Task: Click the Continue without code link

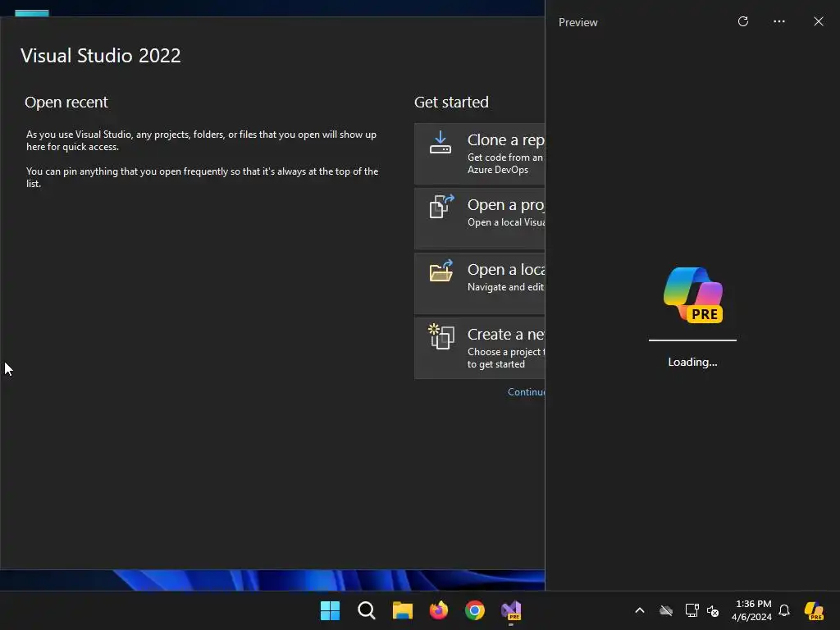Action: pyautogui.click(x=526, y=392)
